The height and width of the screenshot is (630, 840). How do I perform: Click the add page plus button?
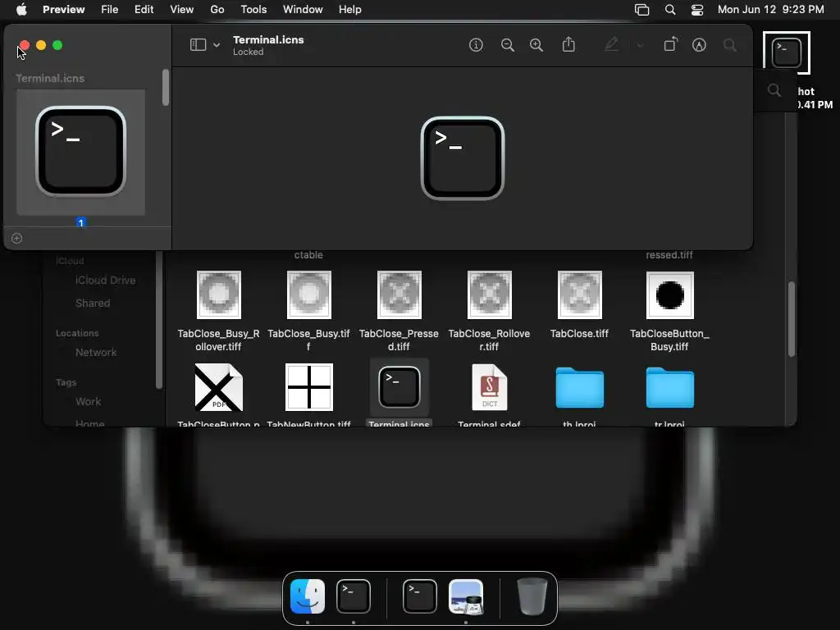[x=16, y=239]
